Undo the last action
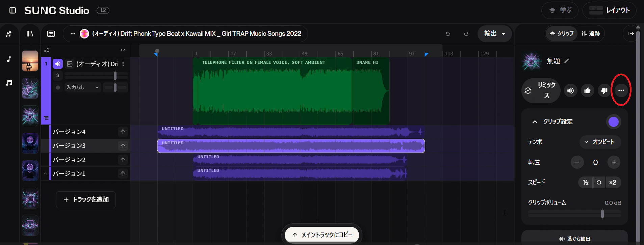 [448, 34]
